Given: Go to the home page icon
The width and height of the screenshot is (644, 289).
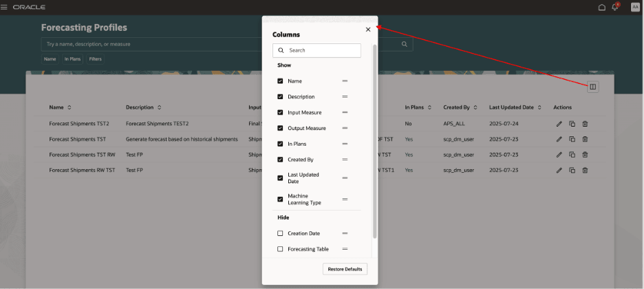Looking at the screenshot, I should 602,8.
